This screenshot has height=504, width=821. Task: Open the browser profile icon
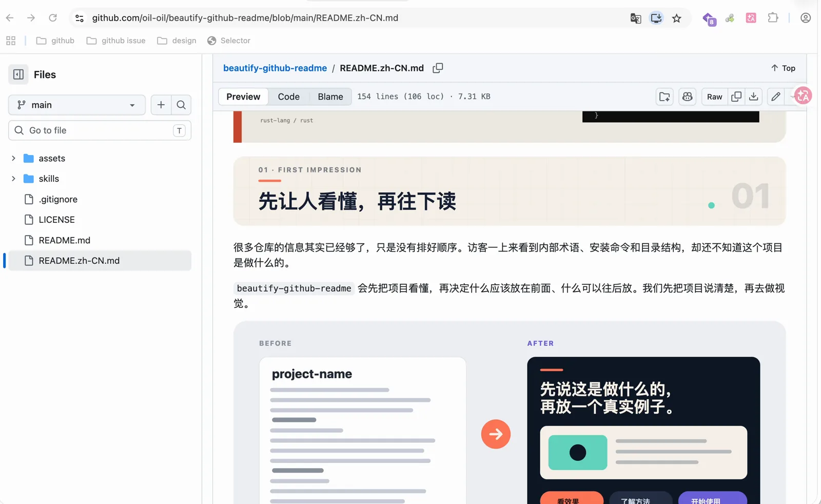pos(806,18)
